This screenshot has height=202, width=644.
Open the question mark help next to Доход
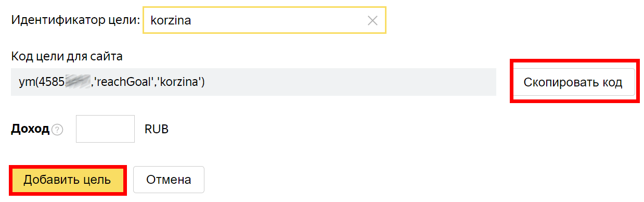pos(57,130)
